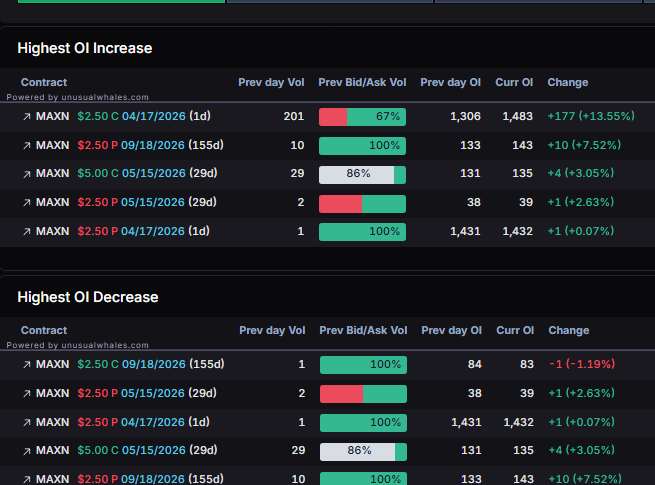The width and height of the screenshot is (655, 485).
Task: Click the 67% bid/ask bar for $2.50 C 04/17/2026
Action: click(362, 117)
